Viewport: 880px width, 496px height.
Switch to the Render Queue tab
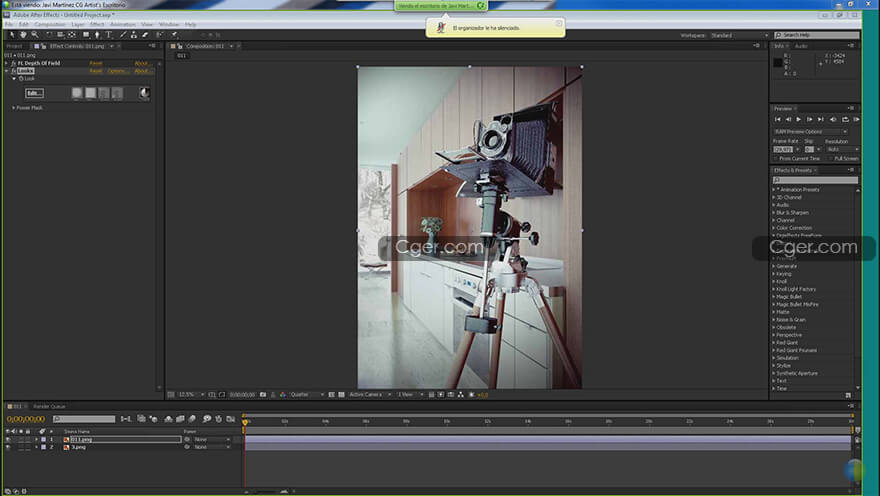tap(49, 406)
